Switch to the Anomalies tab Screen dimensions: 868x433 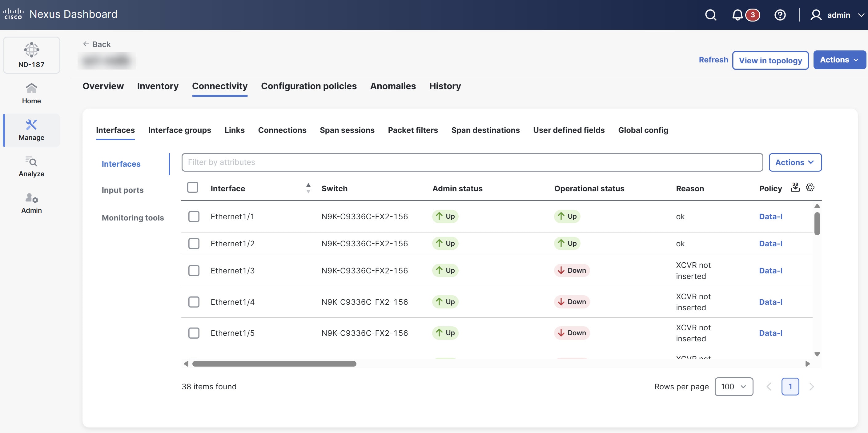pyautogui.click(x=392, y=86)
